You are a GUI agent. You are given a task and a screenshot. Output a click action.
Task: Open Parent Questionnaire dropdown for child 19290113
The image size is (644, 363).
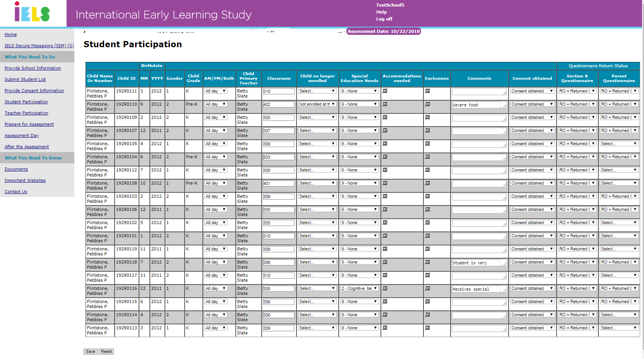pos(619,328)
